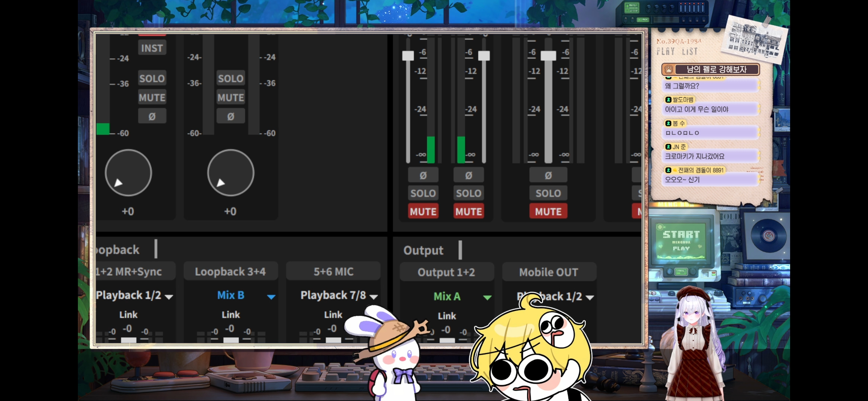Click the vinyl record icon

768,235
